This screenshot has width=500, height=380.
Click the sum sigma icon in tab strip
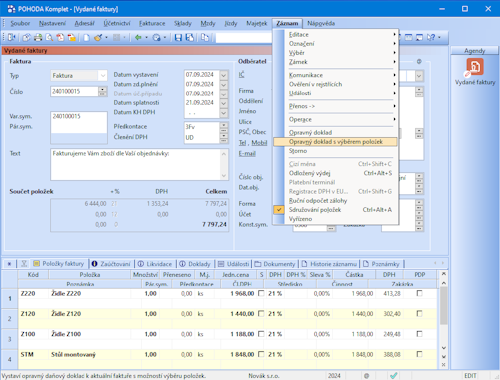point(24,264)
